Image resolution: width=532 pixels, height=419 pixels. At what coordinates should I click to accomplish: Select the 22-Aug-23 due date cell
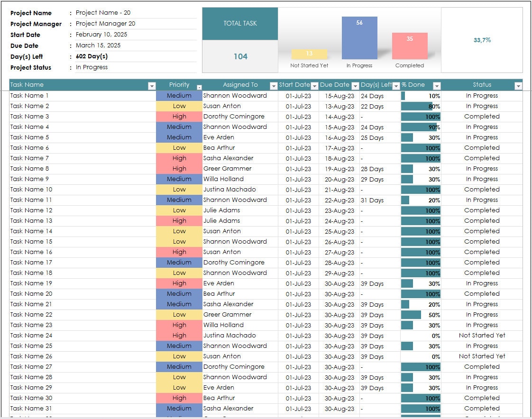339,200
